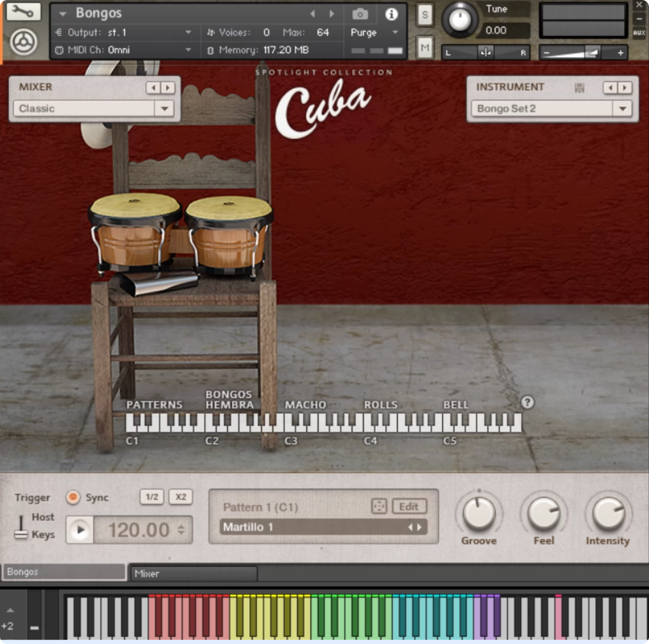The height and width of the screenshot is (644, 649).
Task: Go to next instrument arrow in header
Action: tap(332, 14)
